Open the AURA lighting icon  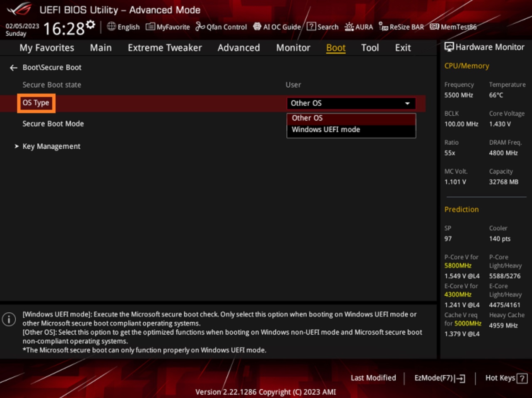tap(349, 27)
